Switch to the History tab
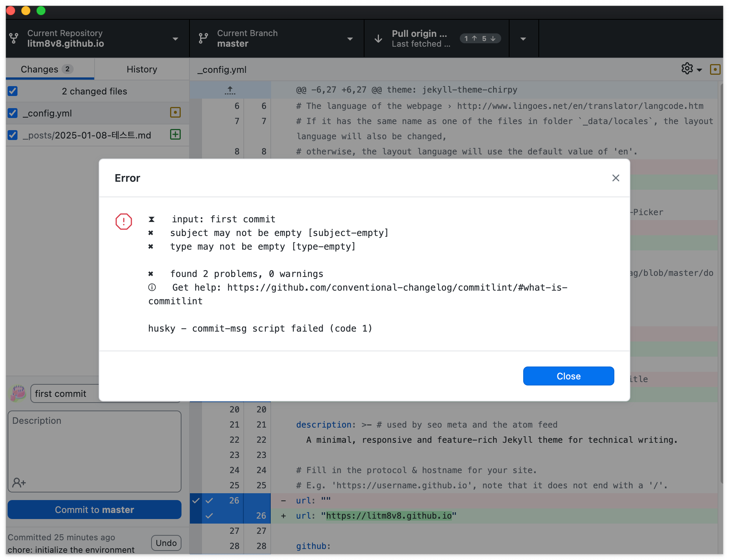729x560 pixels. (x=141, y=69)
